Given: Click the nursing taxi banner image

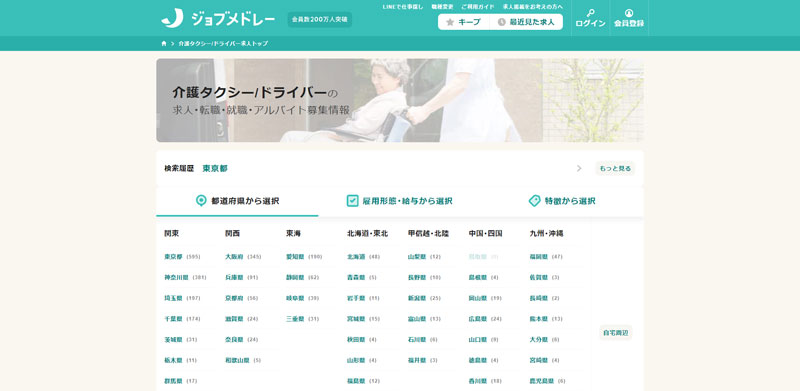Looking at the screenshot, I should 399,100.
